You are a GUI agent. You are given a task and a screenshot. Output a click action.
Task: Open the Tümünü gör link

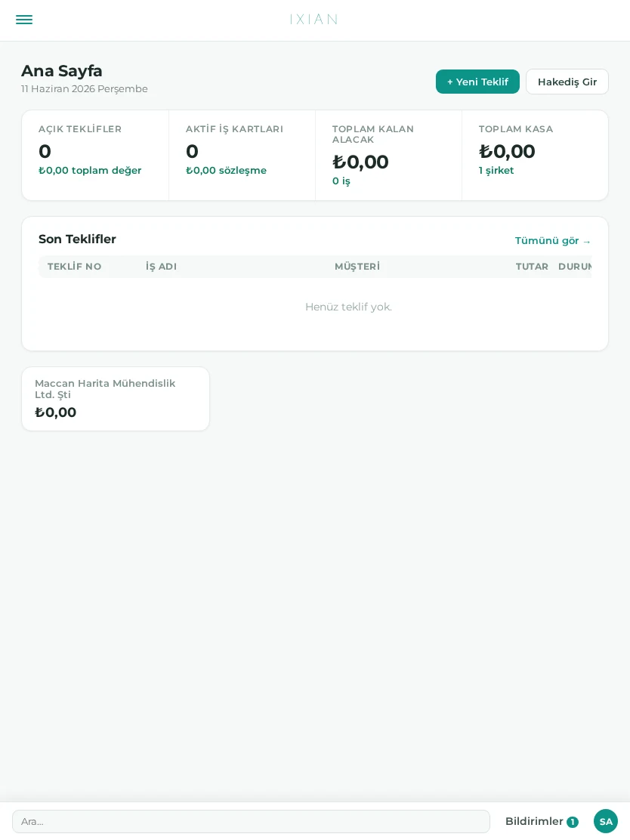pyautogui.click(x=552, y=241)
